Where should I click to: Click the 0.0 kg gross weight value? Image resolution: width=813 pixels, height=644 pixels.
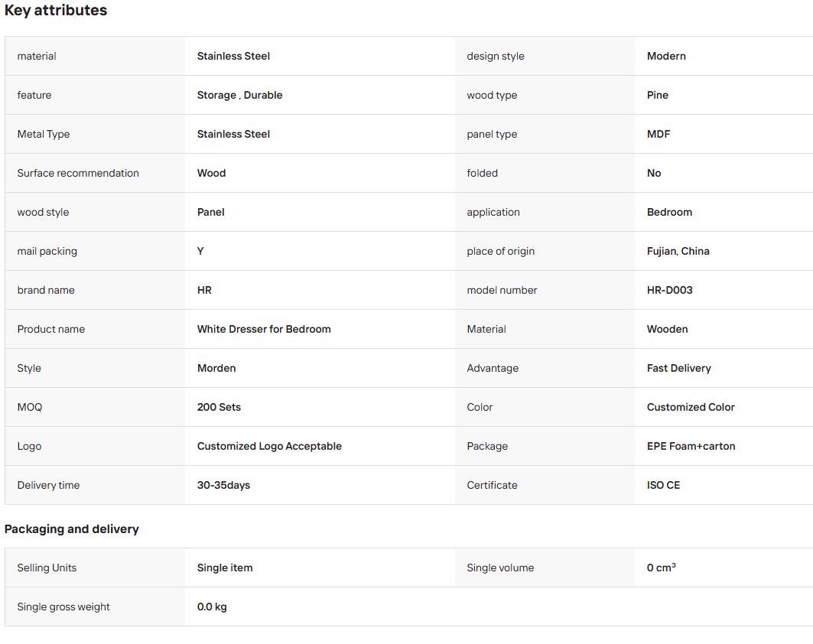212,607
